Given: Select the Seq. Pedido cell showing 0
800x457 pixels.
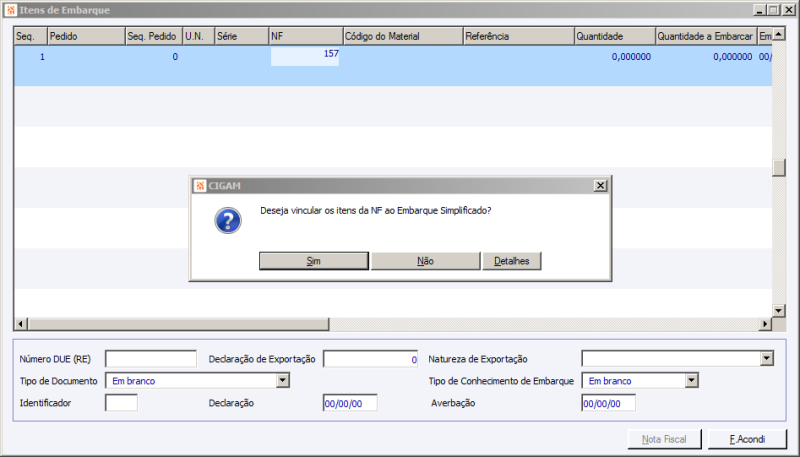Looking at the screenshot, I should point(154,57).
